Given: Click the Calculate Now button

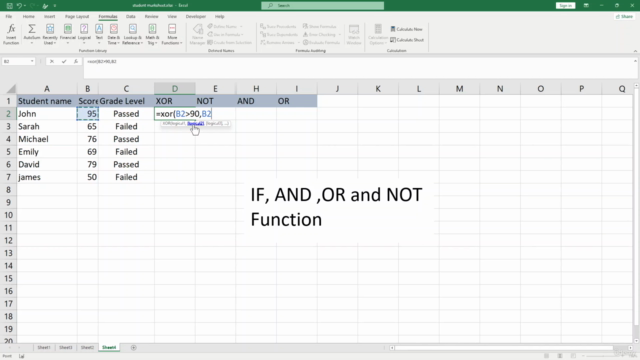Looking at the screenshot, I should (406, 29).
